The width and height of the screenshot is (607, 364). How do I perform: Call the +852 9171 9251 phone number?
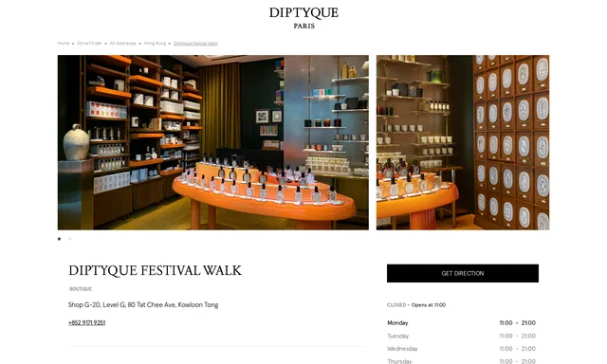(86, 322)
